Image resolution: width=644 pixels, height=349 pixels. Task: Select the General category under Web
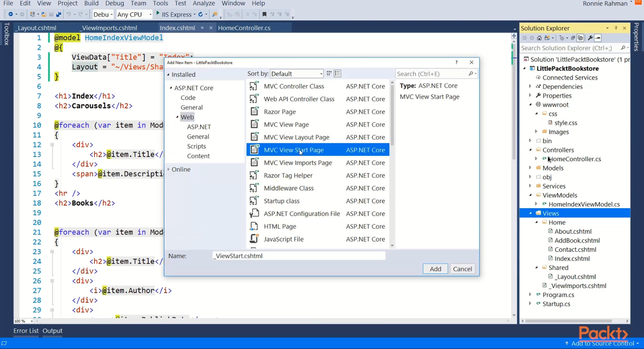(198, 136)
